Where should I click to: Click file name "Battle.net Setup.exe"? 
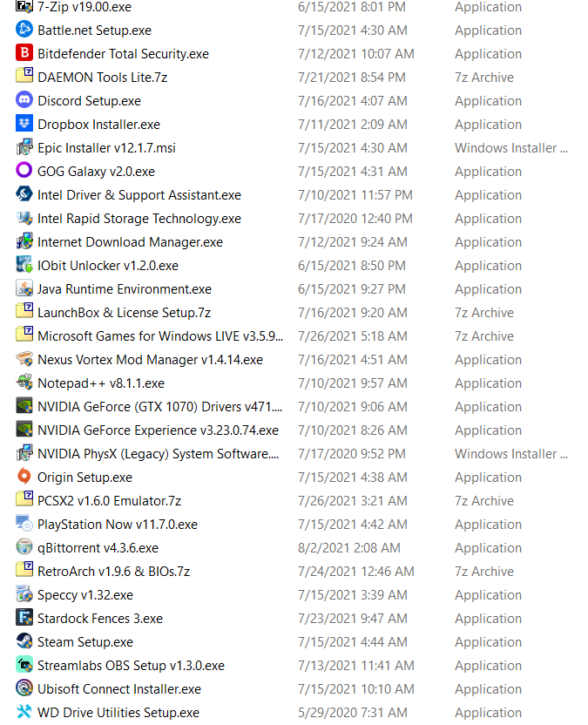94,30
